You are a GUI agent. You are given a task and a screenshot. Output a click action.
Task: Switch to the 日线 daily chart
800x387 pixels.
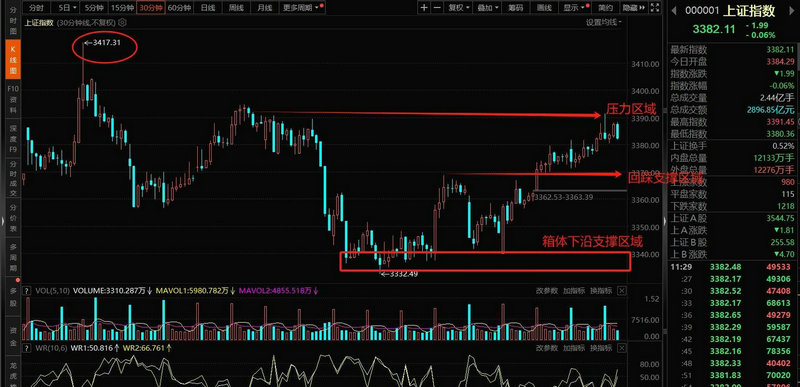tap(208, 8)
